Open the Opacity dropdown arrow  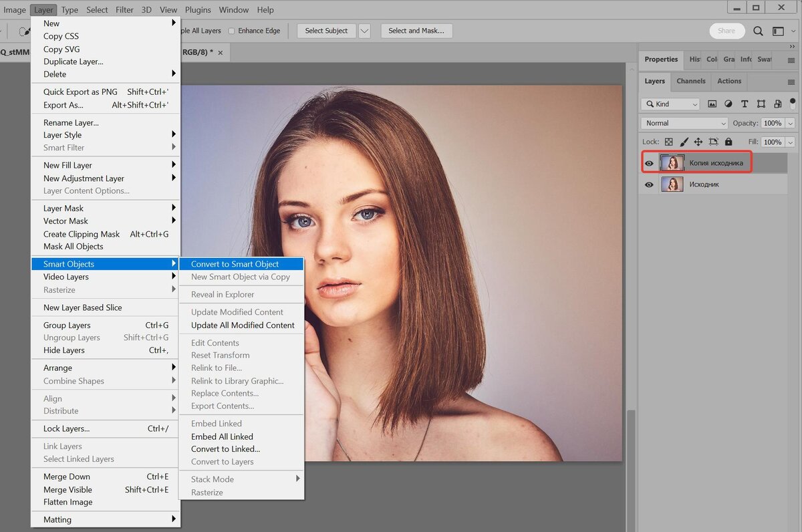[x=791, y=123]
